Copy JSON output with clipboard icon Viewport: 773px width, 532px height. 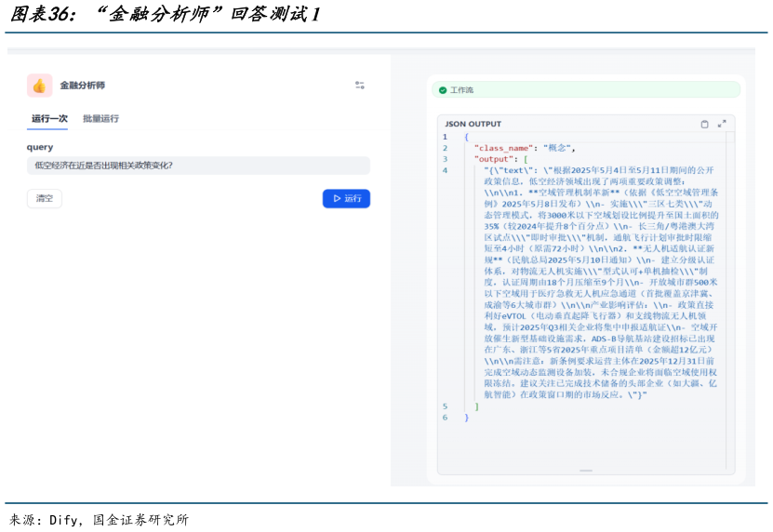(704, 125)
